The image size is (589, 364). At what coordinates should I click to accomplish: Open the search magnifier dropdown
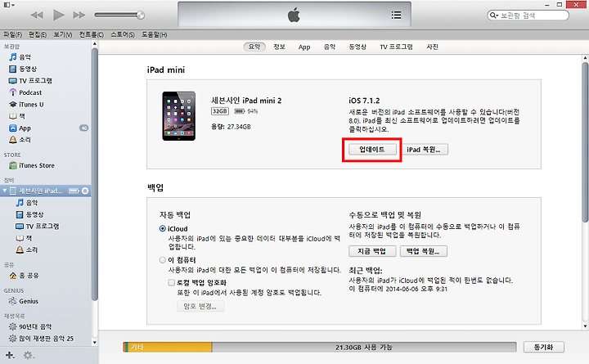coord(493,16)
